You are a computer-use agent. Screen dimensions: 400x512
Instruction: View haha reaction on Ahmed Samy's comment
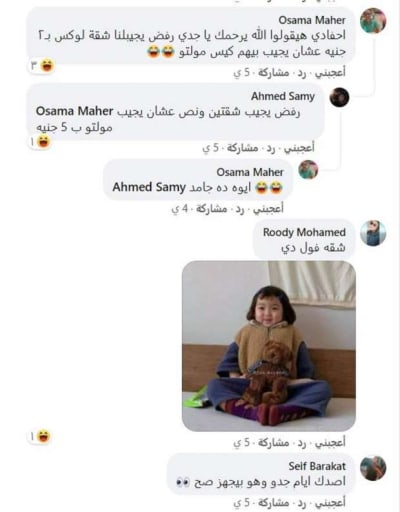[40, 142]
